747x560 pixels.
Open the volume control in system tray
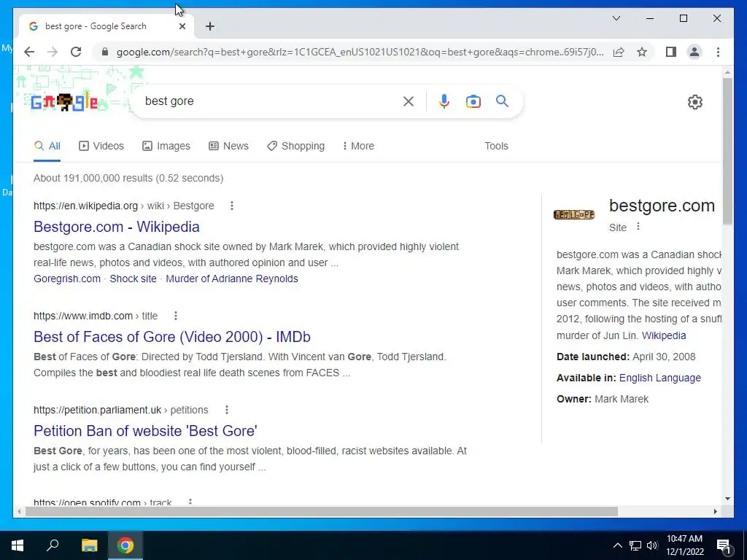[x=652, y=545]
